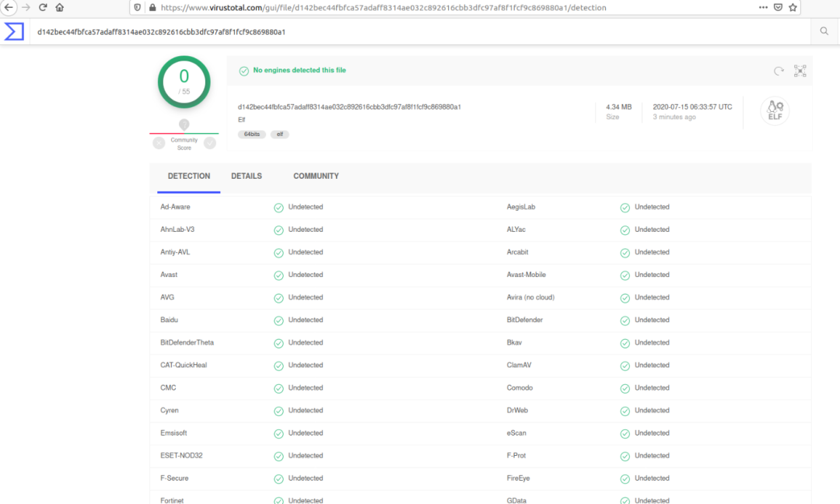Click the ELF file type icon
The height and width of the screenshot is (504, 840).
pyautogui.click(x=775, y=111)
